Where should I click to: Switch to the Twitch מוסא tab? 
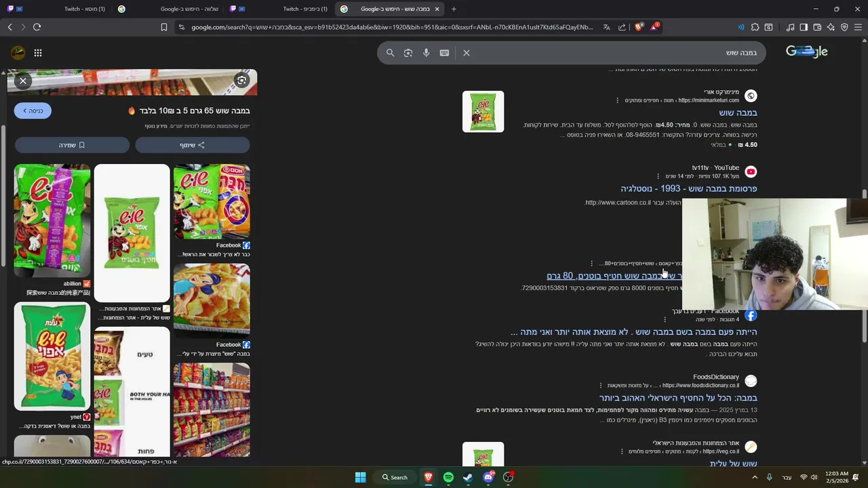[x=58, y=9]
